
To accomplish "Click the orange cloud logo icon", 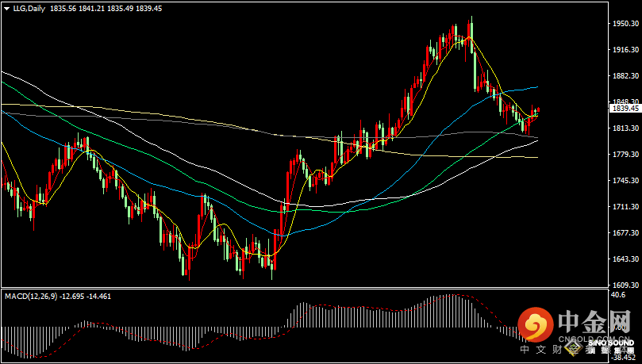I will pyautogui.click(x=536, y=325).
